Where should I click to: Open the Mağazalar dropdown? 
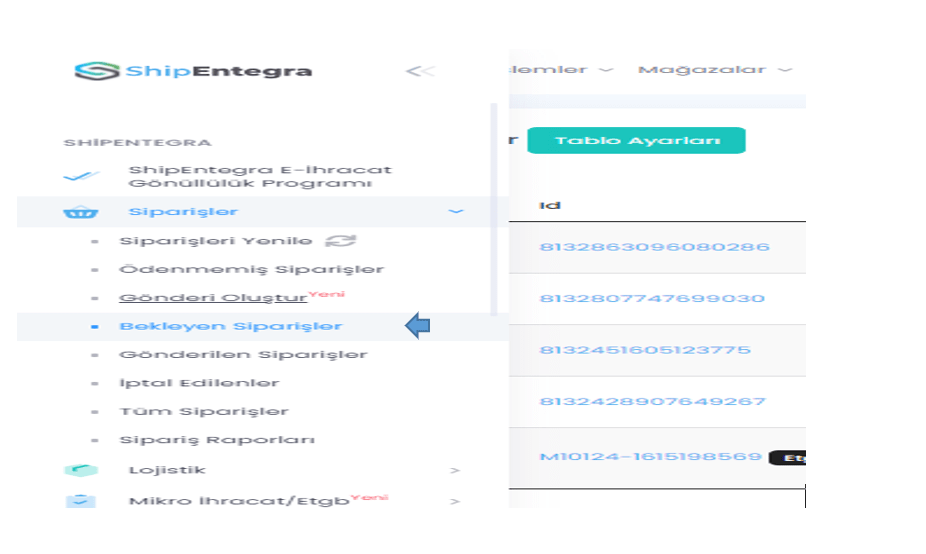pos(715,70)
